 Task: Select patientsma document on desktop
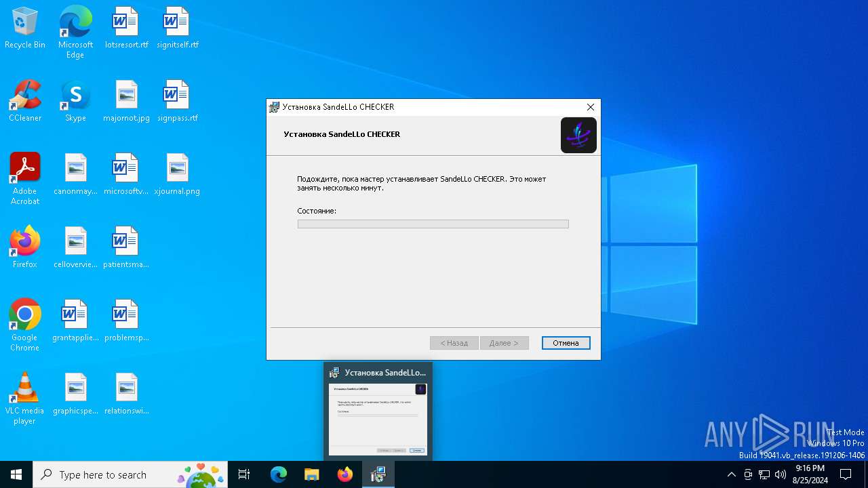click(126, 247)
